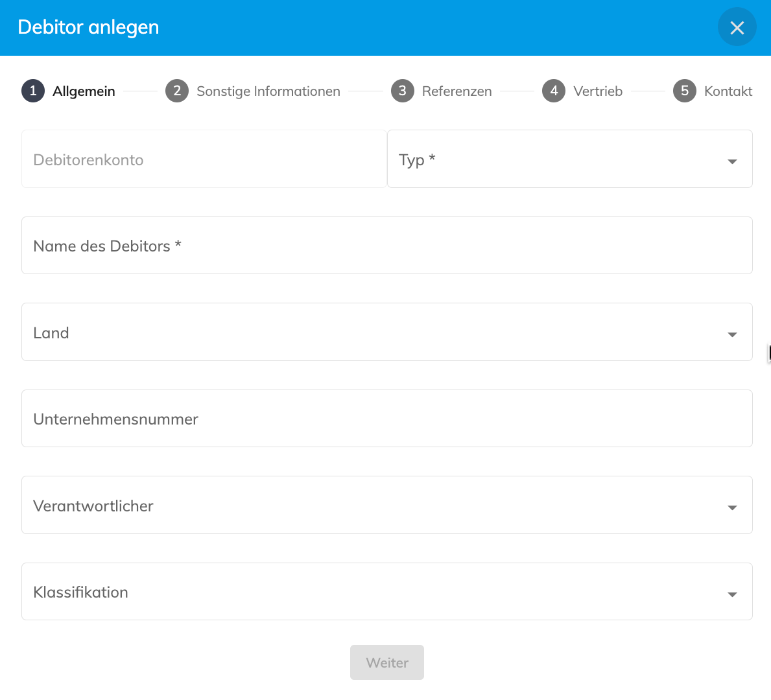Select step 1 Allgemein
The image size is (771, 700).
[68, 91]
